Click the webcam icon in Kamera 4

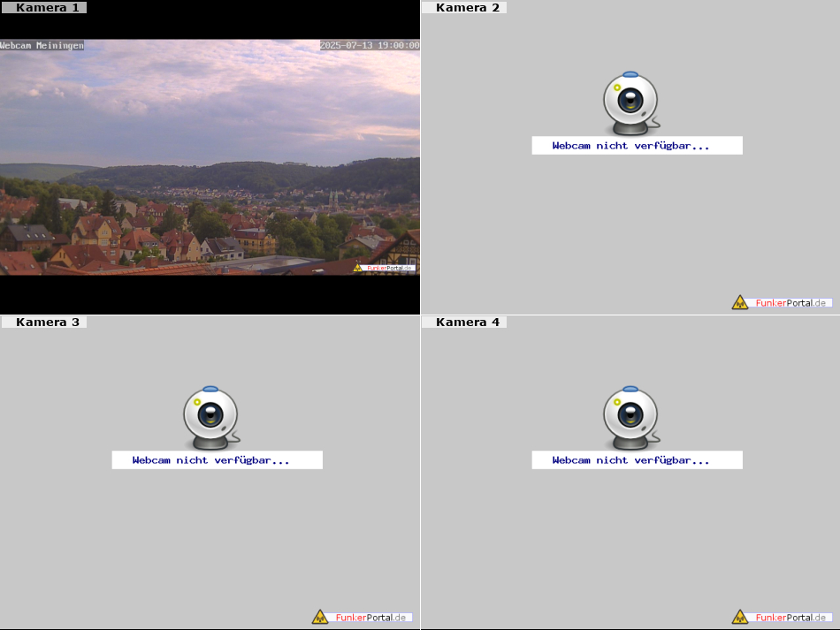coord(631,418)
